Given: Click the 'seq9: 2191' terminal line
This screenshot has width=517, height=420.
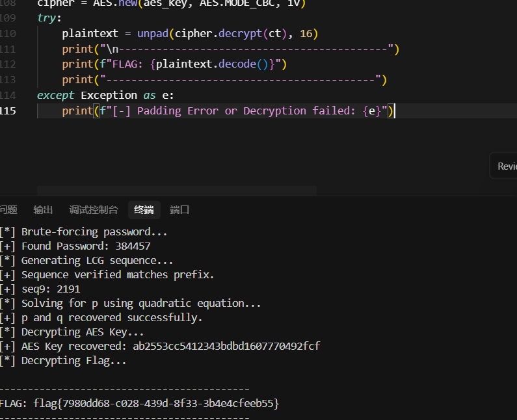Looking at the screenshot, I should (51, 289).
